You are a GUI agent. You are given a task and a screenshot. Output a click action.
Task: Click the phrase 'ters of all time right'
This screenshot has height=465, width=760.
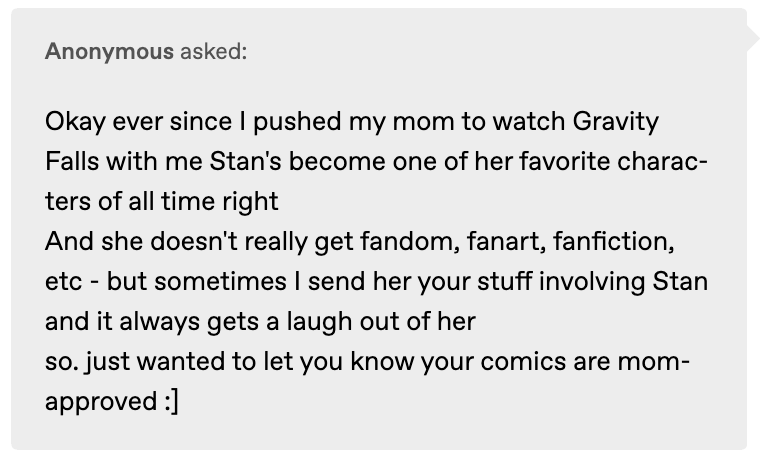[x=161, y=201]
